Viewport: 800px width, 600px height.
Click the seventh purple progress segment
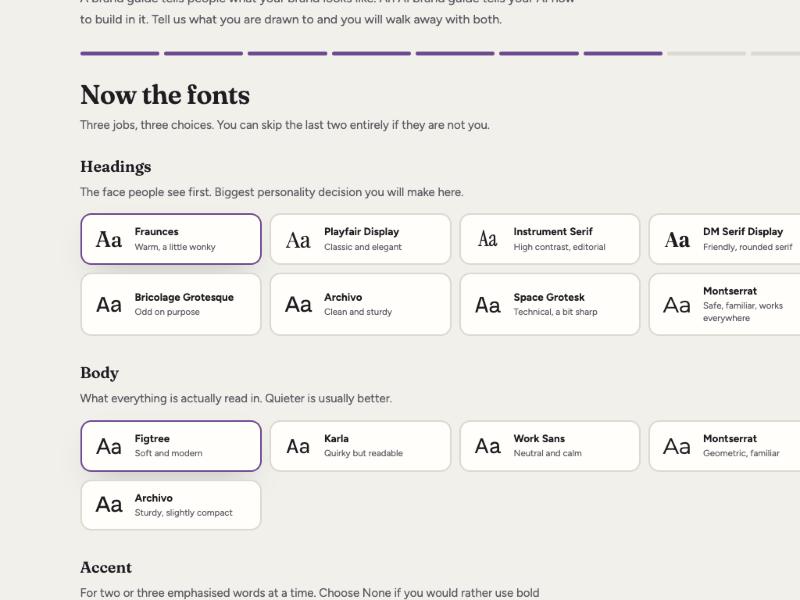(x=623, y=53)
